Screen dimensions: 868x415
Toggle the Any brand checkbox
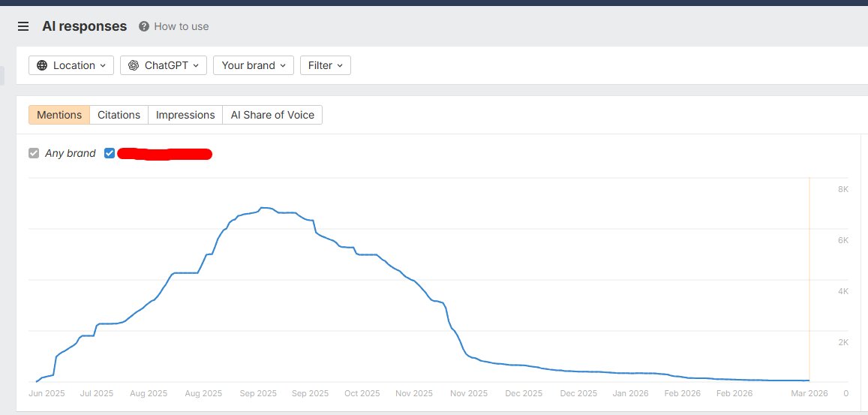point(34,153)
